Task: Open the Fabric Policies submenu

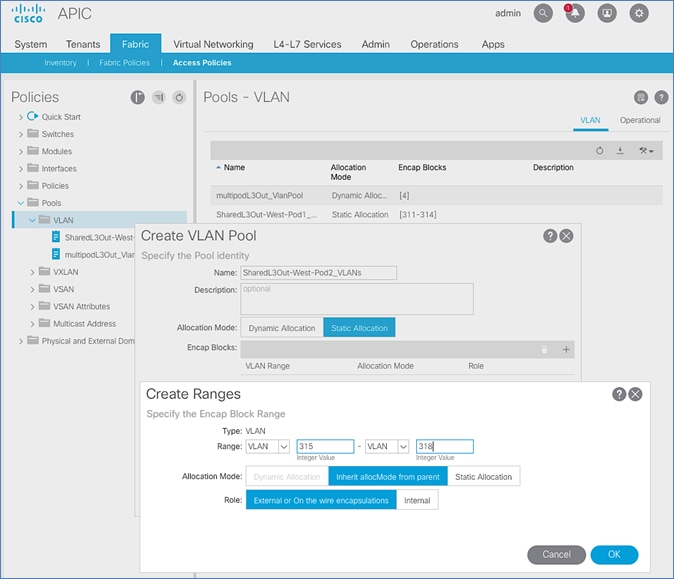Action: pos(124,63)
